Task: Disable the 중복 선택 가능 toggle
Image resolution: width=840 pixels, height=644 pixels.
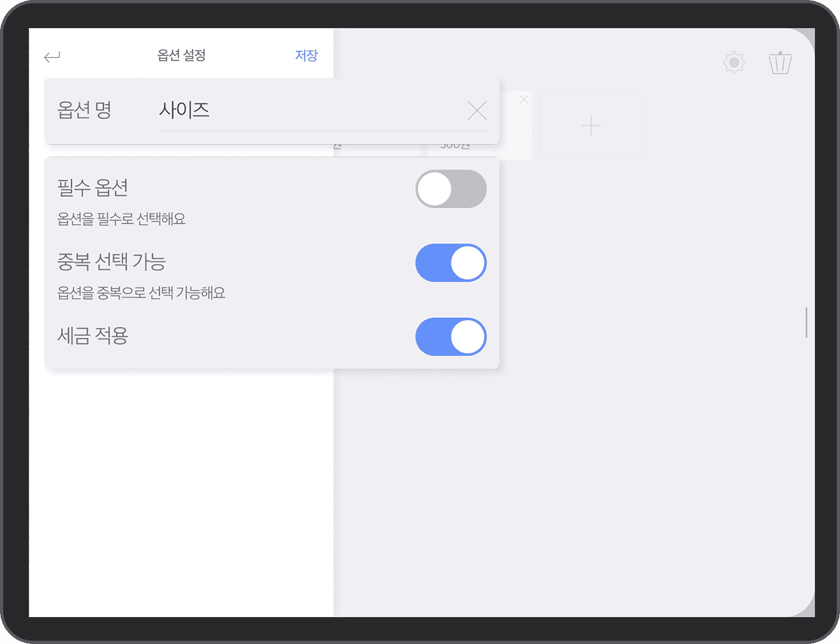Action: tap(451, 262)
